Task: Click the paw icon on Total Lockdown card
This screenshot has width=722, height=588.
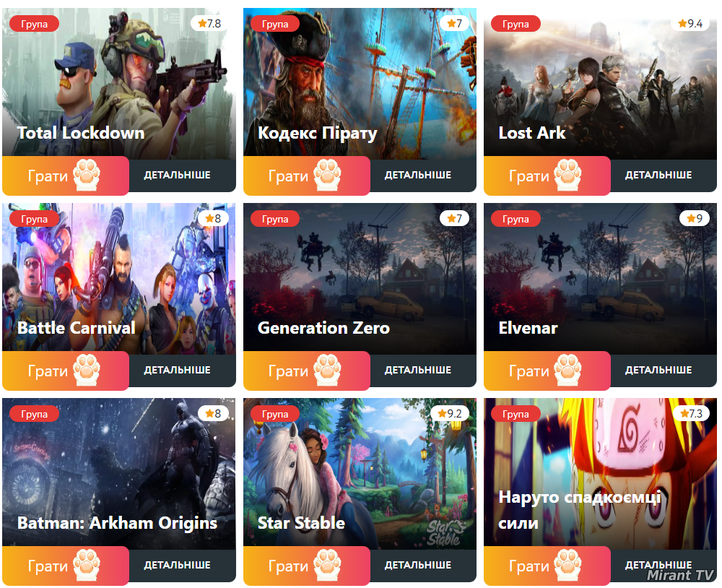Action: click(87, 175)
